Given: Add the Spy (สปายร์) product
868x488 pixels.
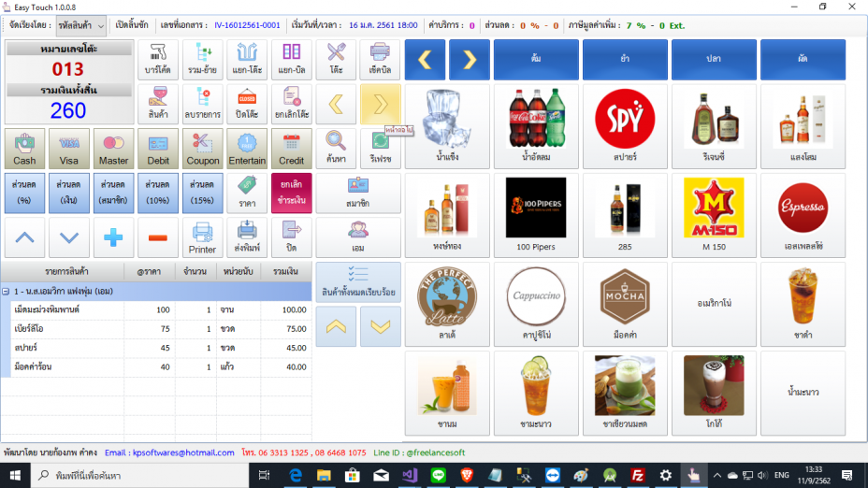Looking at the screenshot, I should coord(625,127).
